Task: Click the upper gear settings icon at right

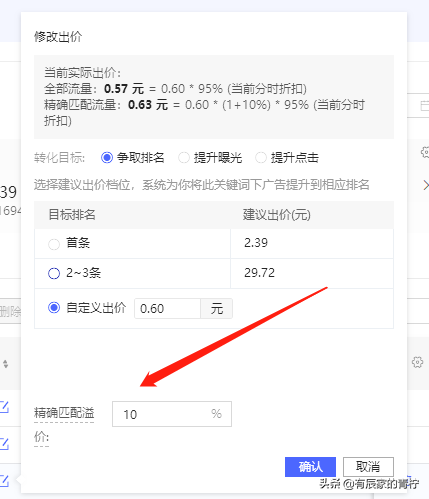Action: point(425,152)
